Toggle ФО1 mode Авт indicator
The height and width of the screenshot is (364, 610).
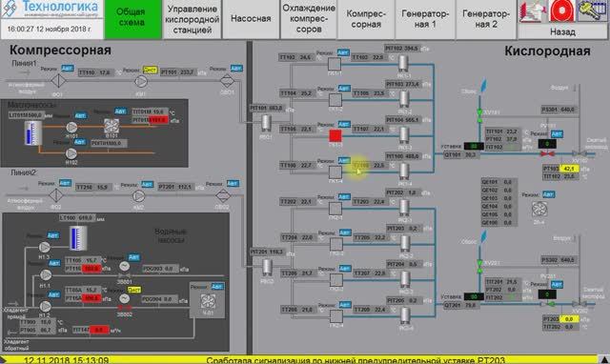67,69
